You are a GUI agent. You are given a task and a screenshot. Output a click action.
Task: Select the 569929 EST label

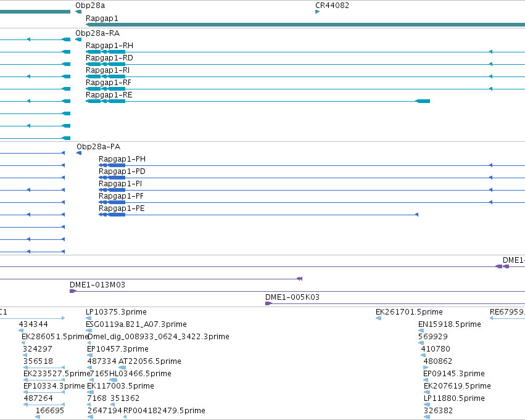pyautogui.click(x=433, y=337)
